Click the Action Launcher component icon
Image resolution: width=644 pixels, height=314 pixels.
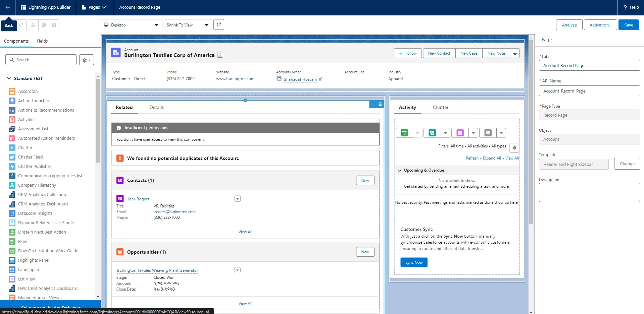[12, 101]
